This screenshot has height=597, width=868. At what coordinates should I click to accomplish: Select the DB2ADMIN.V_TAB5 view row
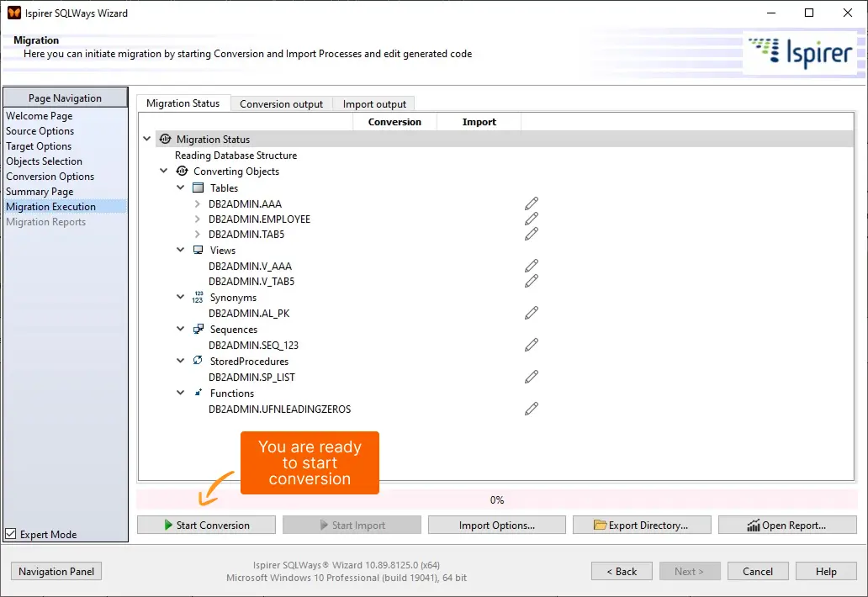click(251, 282)
